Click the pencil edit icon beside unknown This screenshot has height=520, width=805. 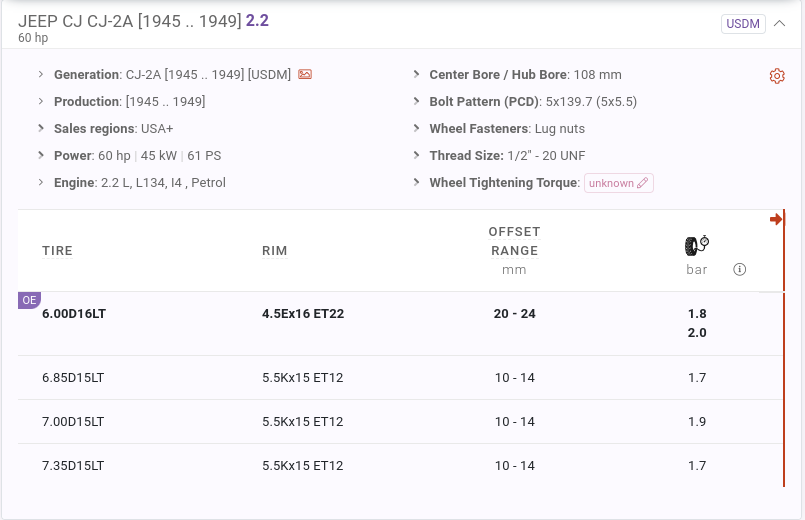[642, 183]
